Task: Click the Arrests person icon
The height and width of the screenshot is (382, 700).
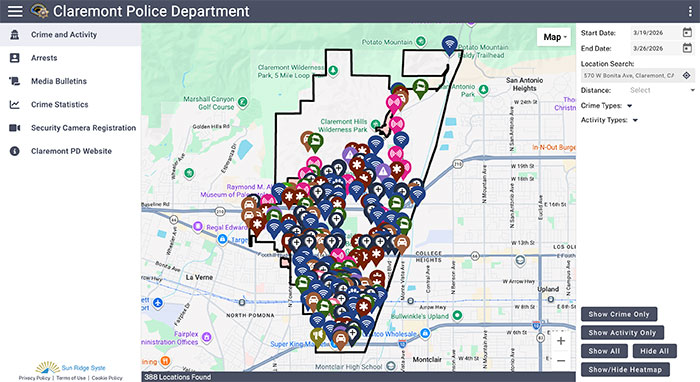Action: click(x=15, y=58)
